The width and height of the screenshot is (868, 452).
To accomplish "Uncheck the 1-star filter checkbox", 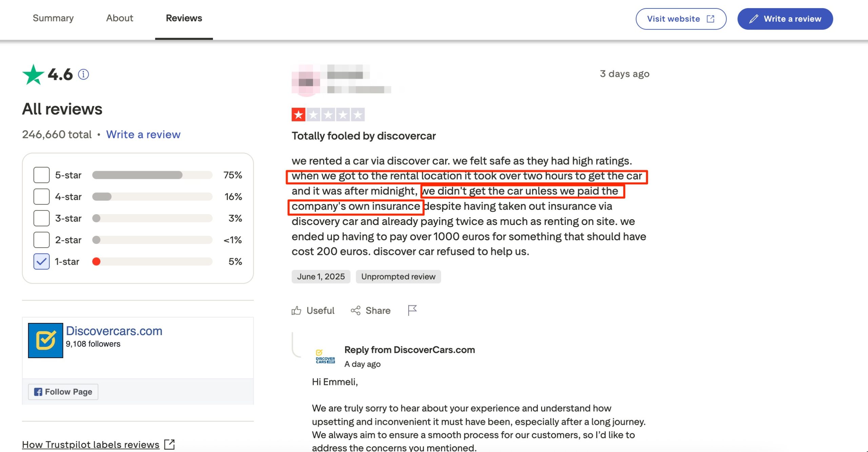I will (41, 262).
